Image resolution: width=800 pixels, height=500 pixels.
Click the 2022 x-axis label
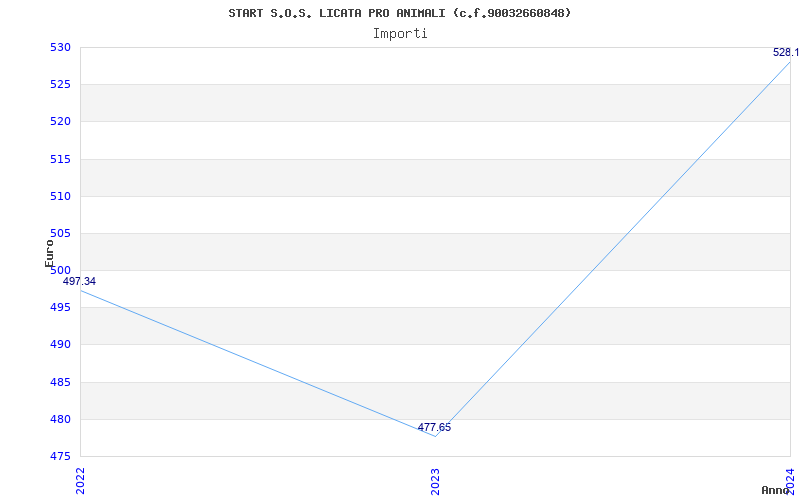(80, 480)
